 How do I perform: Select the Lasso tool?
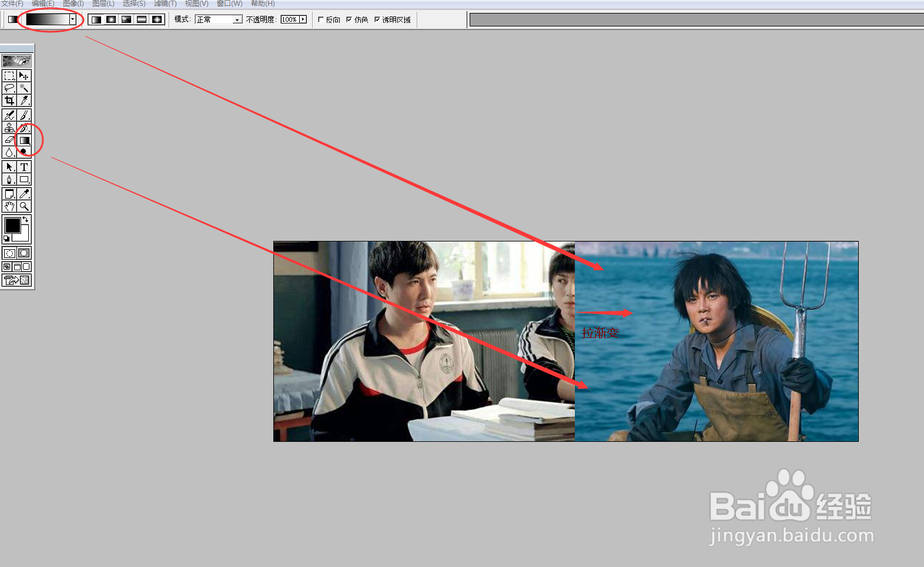click(x=9, y=88)
